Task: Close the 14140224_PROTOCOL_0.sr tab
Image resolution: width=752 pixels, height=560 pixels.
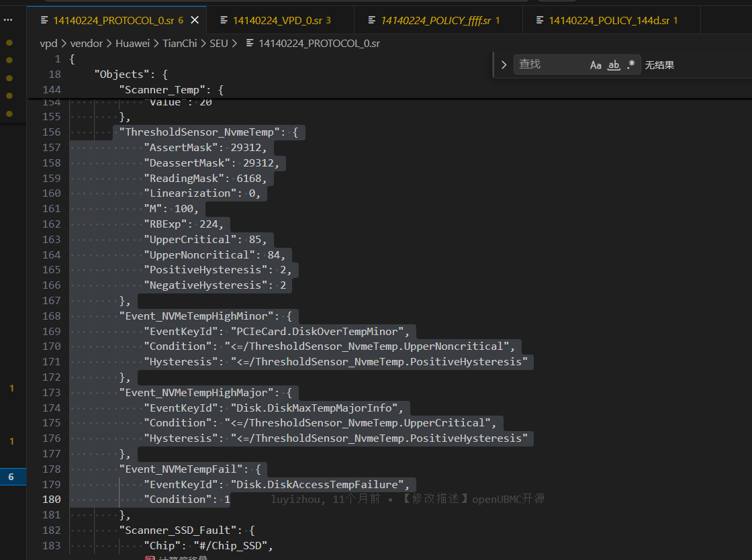Action: pos(195,21)
